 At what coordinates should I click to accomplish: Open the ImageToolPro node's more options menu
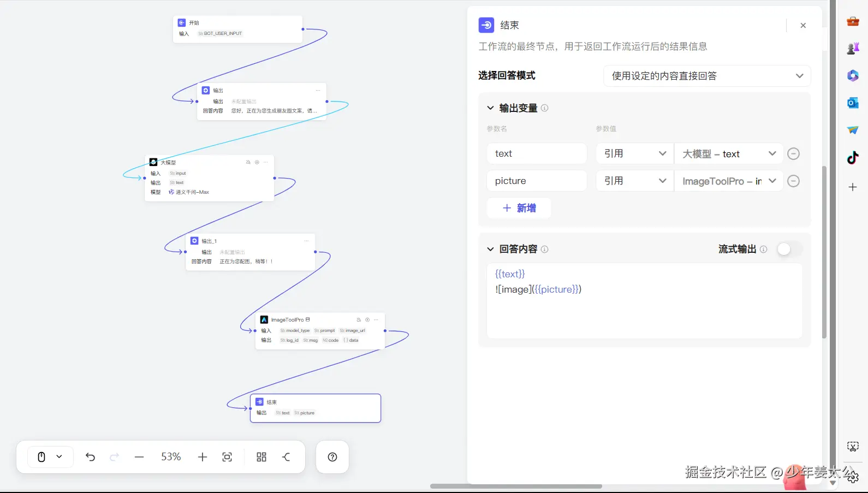click(x=376, y=319)
